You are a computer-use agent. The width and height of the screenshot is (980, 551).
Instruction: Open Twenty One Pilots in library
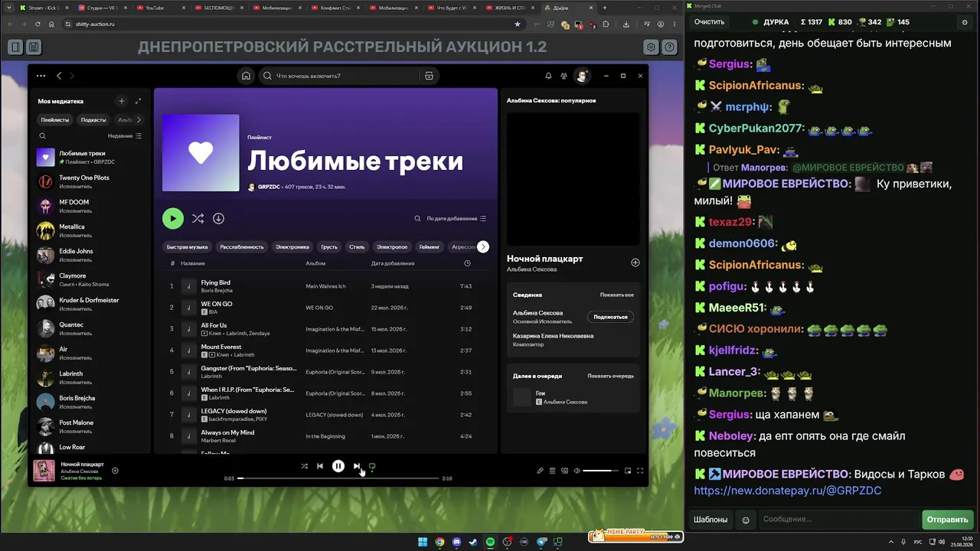90,182
